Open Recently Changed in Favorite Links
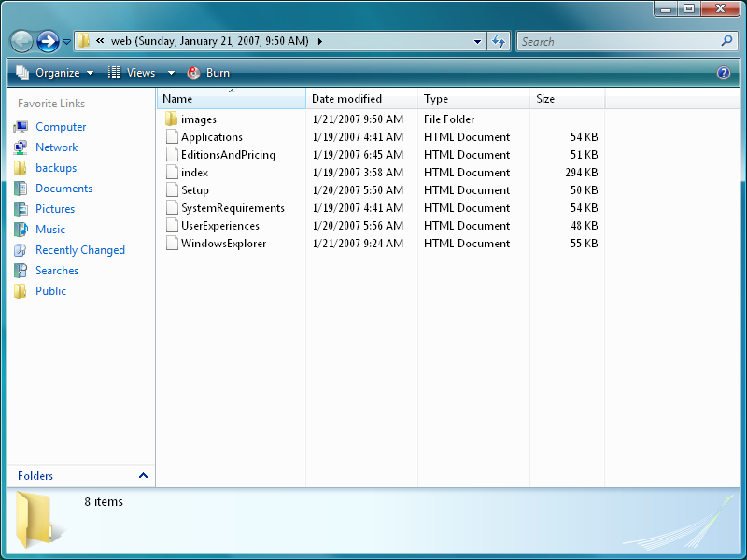The image size is (747, 560). [x=80, y=250]
